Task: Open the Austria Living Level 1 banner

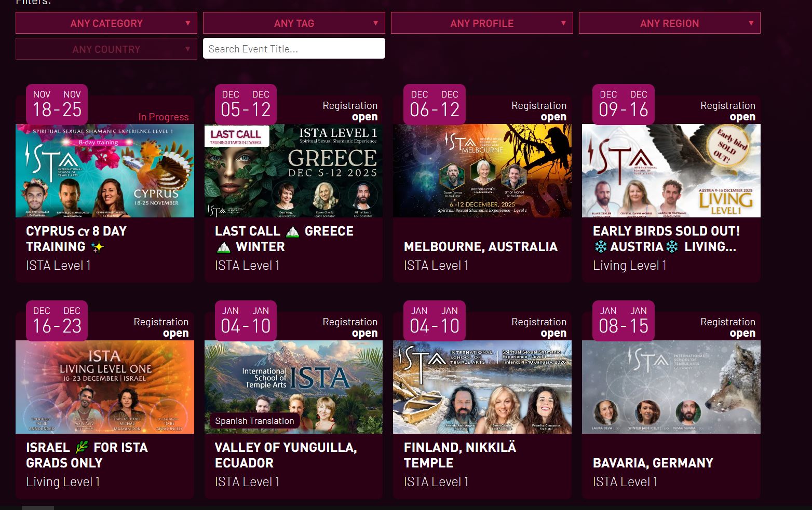Action: click(671, 171)
